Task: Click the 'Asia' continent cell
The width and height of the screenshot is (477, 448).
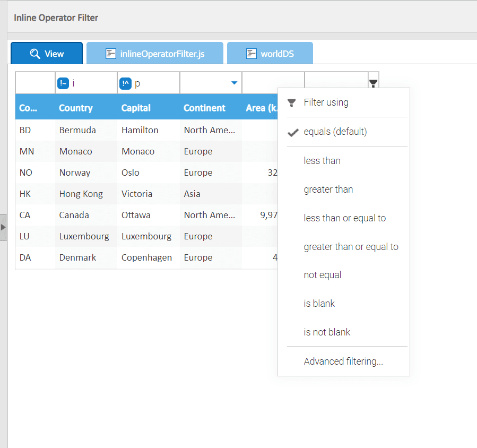Action: pos(211,194)
